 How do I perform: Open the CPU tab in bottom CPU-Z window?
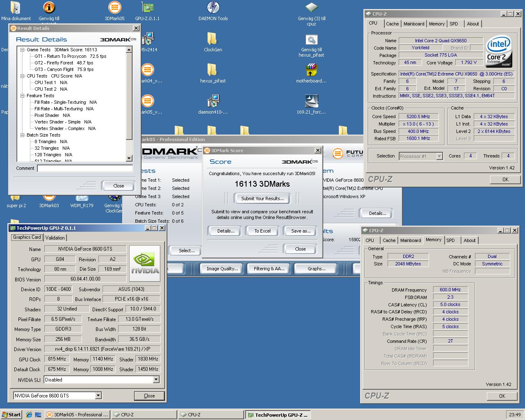pyautogui.click(x=370, y=240)
